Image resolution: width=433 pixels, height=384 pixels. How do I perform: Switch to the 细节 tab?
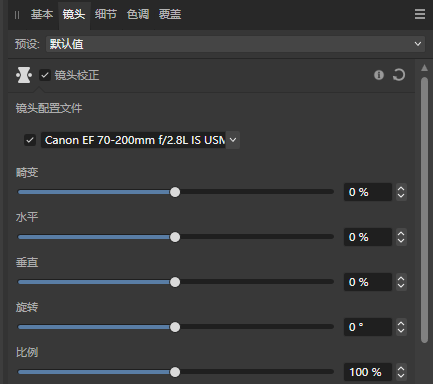[106, 14]
